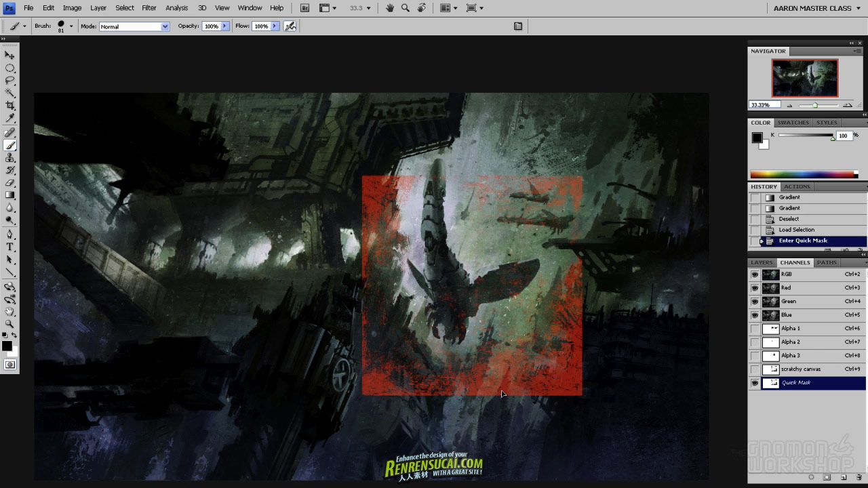
Task: Select the History Brush tool
Action: [x=9, y=170]
